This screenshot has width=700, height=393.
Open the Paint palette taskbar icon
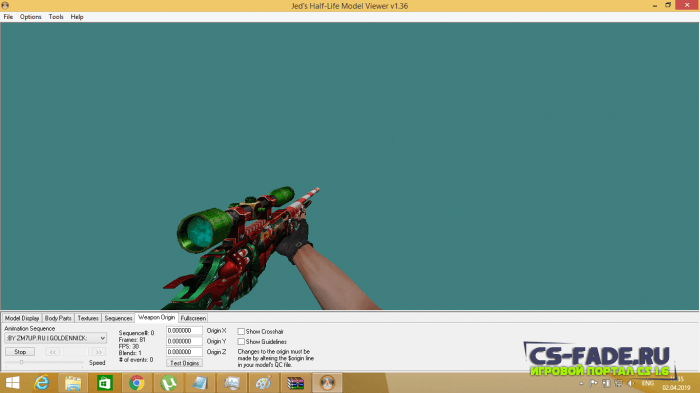coord(263,383)
